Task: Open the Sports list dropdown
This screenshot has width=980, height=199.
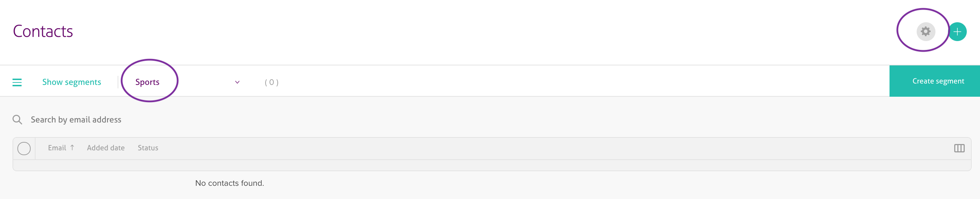Action: [148, 82]
